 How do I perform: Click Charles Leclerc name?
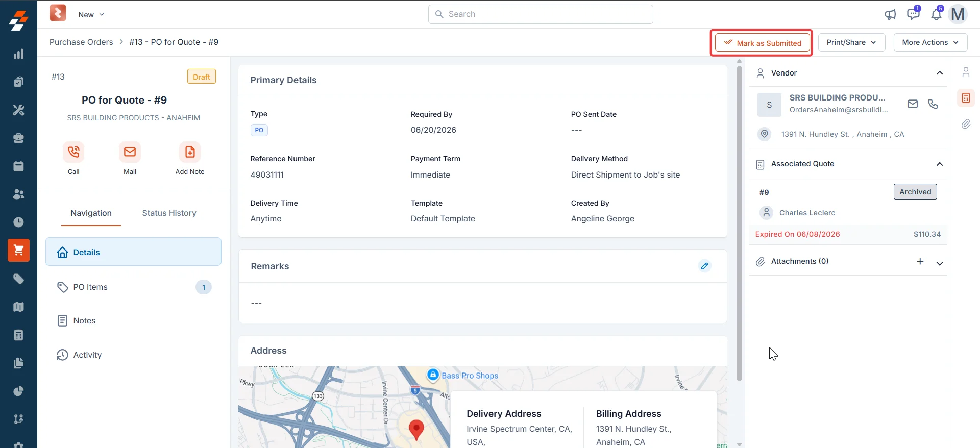point(807,213)
